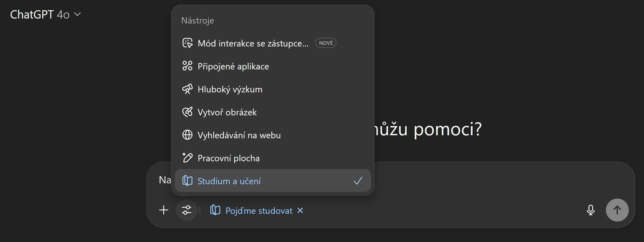This screenshot has height=242, width=644.
Task: Click the Pracovní plocha pencil icon
Action: coord(187,158)
